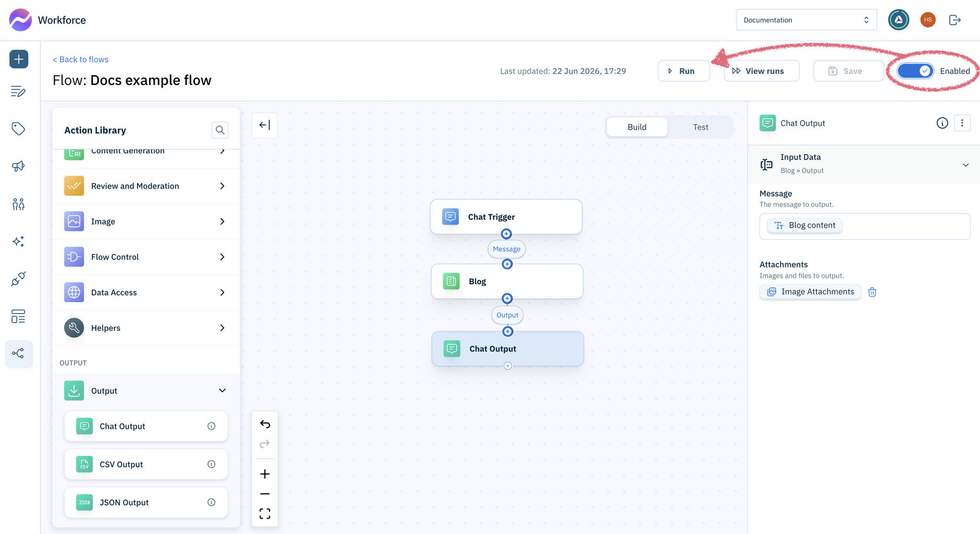Image resolution: width=980 pixels, height=534 pixels.
Task: Select the Chat Trigger node
Action: click(x=506, y=217)
